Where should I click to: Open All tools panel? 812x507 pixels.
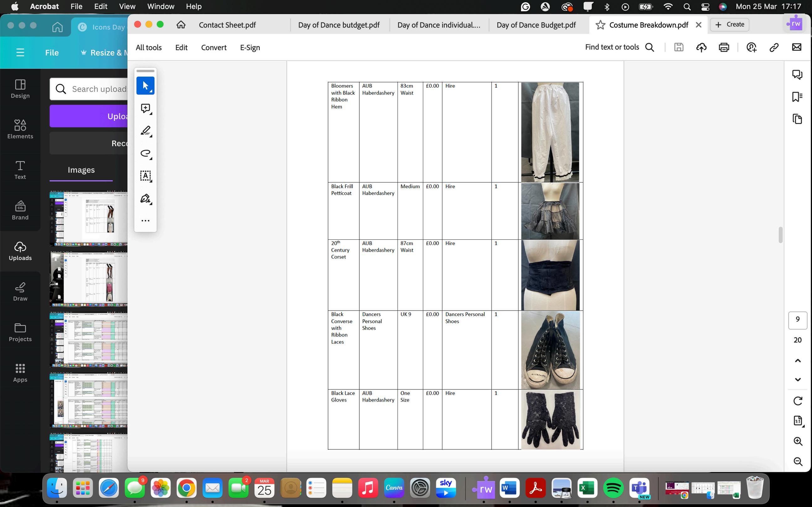tap(148, 48)
